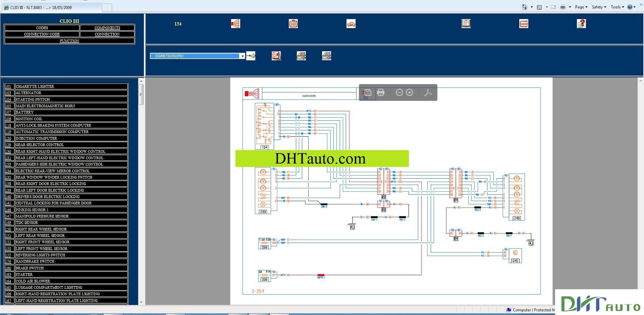This screenshot has height=315, width=644.
Task: Save the PDF using floating toolbar disk icon
Action: pos(367,93)
